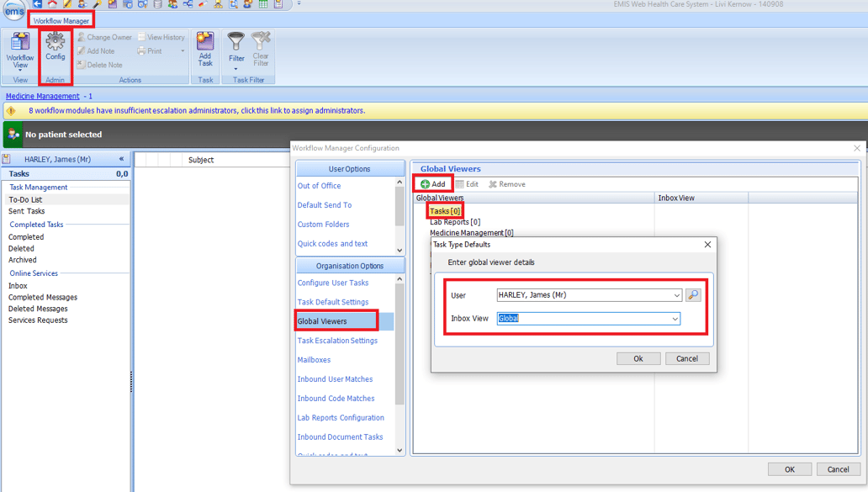Select the Workflow Manager tab
The height and width of the screenshot is (492, 868).
[61, 19]
